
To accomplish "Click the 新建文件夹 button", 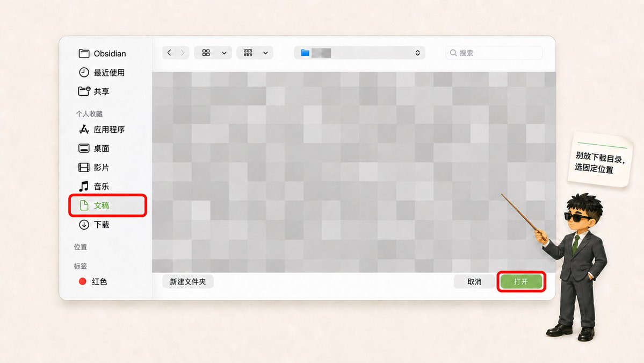I will click(187, 282).
